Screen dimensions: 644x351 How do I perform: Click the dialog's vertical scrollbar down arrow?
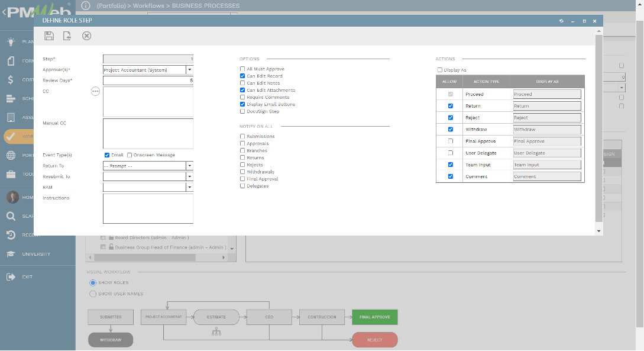pos(599,231)
